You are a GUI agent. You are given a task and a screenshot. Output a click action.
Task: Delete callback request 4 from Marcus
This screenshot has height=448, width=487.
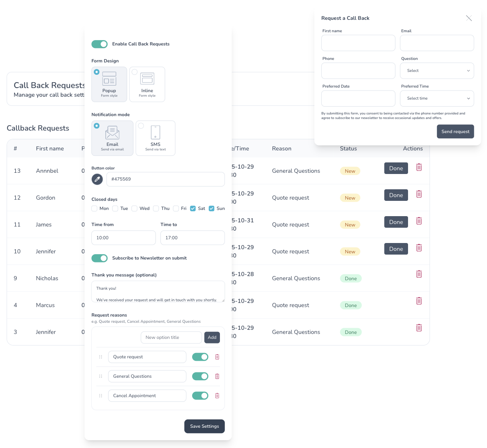pyautogui.click(x=419, y=301)
